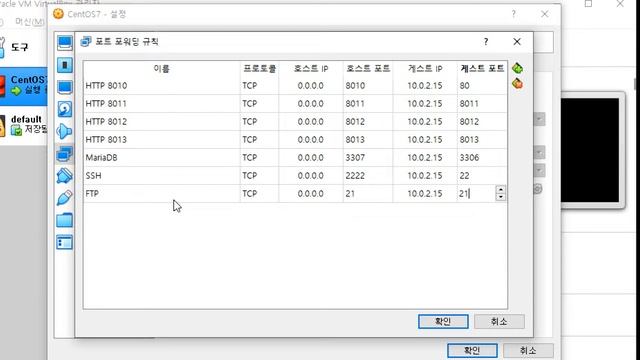Click host port 3307 cell
The height and width of the screenshot is (360, 640).
click(x=368, y=158)
